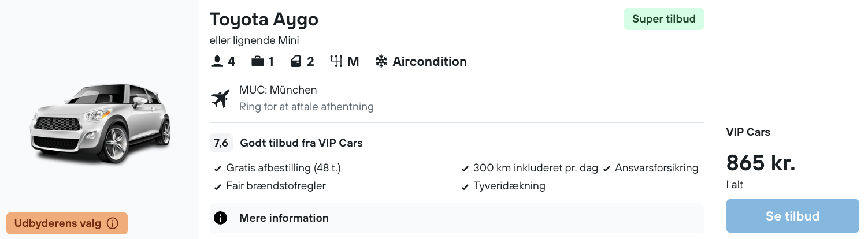
Task: Click the Toyota Aygo title
Action: click(264, 20)
